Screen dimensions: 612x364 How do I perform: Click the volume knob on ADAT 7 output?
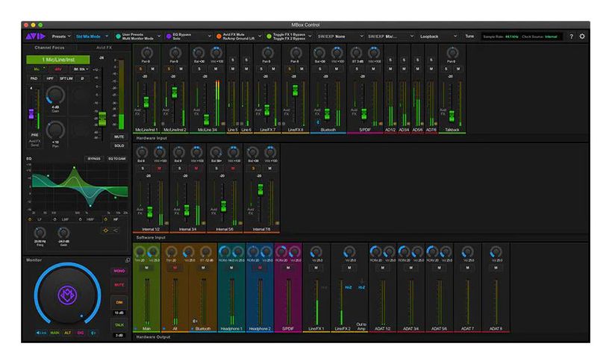(x=468, y=252)
